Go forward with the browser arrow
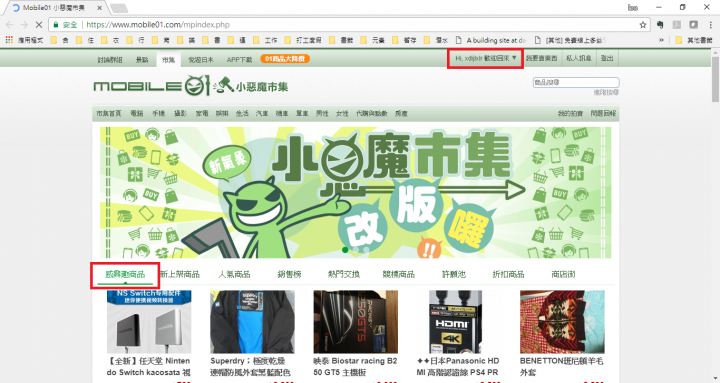 (24, 25)
